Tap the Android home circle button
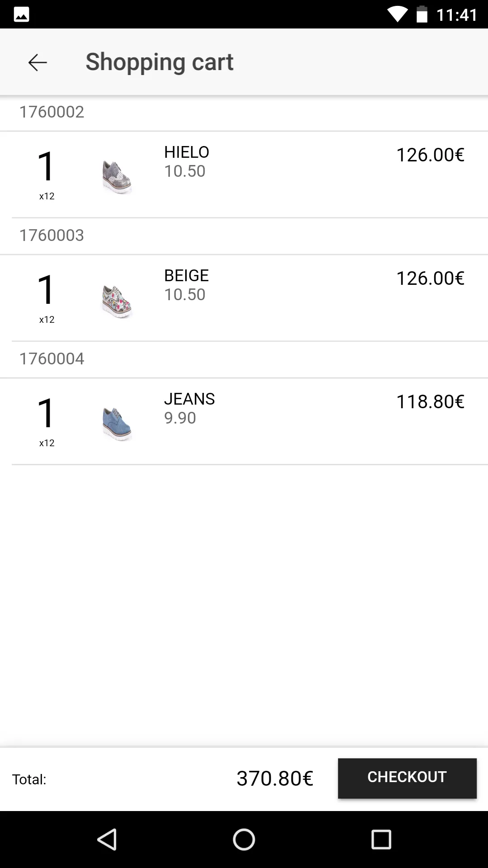 click(x=244, y=840)
